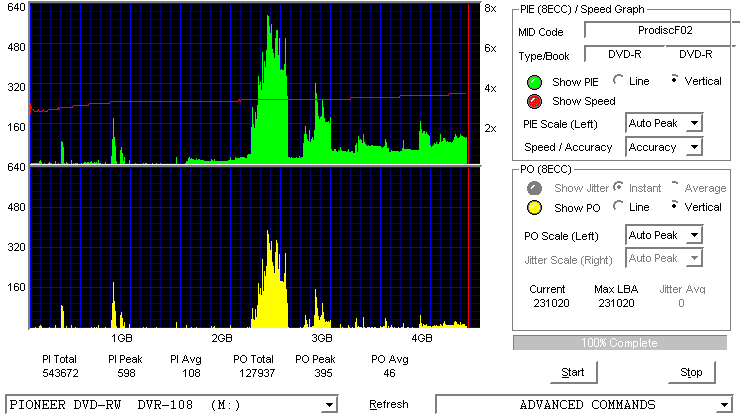
Task: Click the Jitter Avg value 0
Action: pyautogui.click(x=681, y=303)
